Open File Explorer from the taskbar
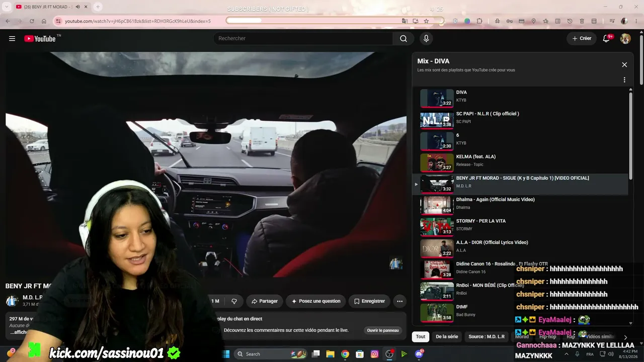The width and height of the screenshot is (644, 362). (330, 354)
